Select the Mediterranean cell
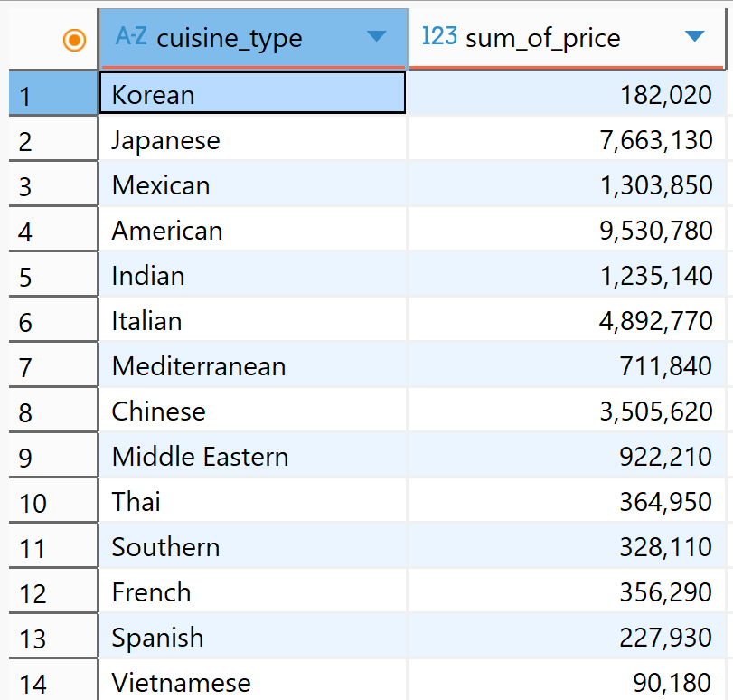Screen dimensions: 733x700 [x=252, y=365]
